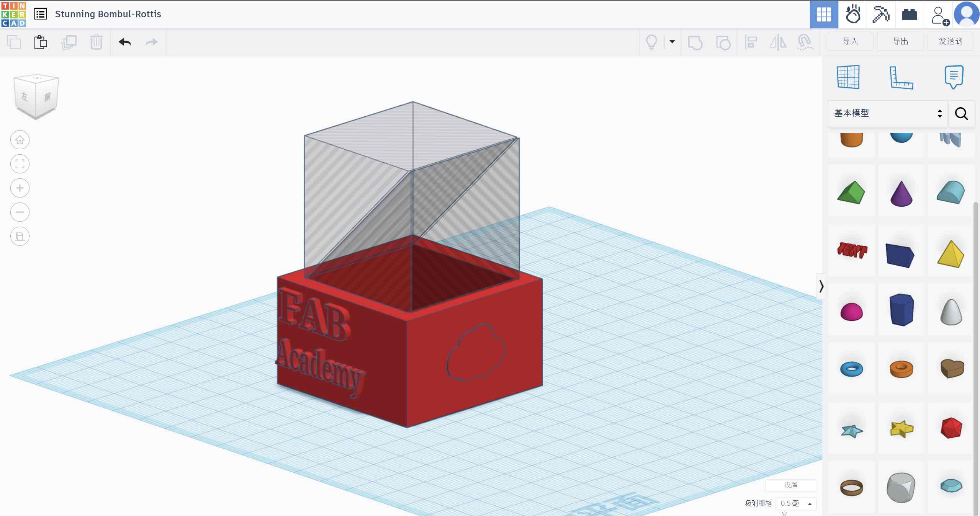The image size is (980, 516).
Task: Select the Workplane tool icon
Action: tap(848, 77)
